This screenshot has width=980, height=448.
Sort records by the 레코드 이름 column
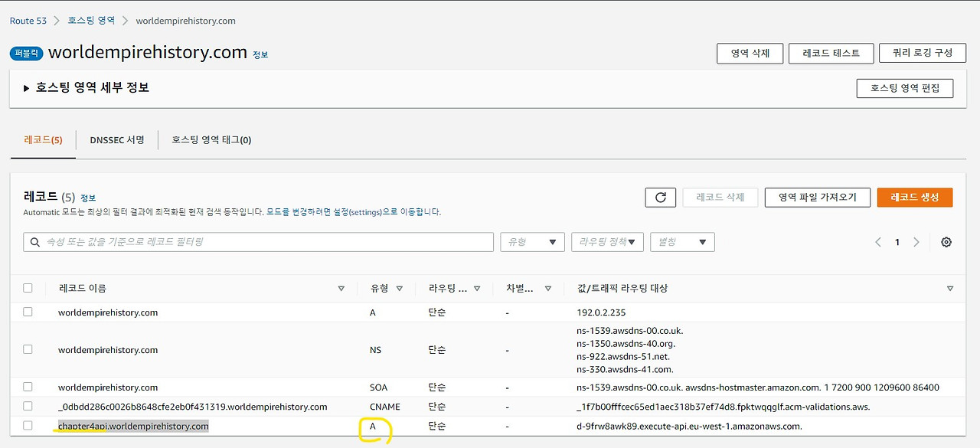(x=341, y=288)
